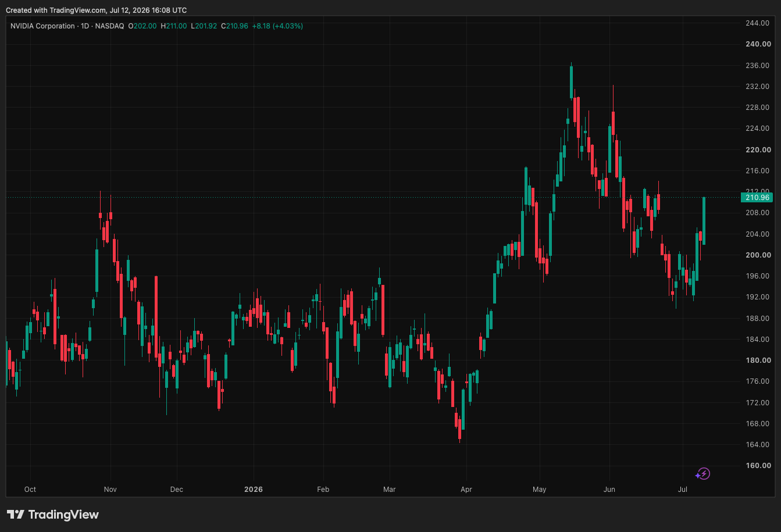The image size is (781, 532).
Task: Select the Nov label on time axis
Action: [x=110, y=490]
